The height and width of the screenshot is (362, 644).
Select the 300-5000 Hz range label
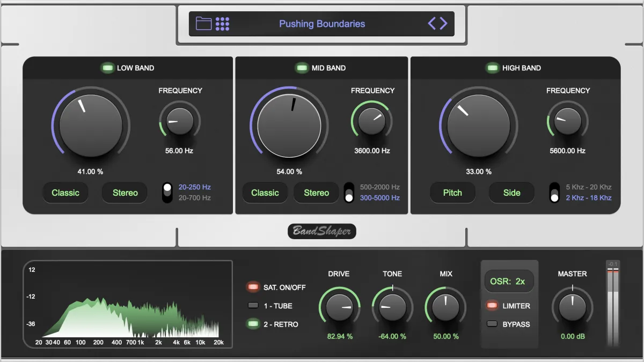380,198
